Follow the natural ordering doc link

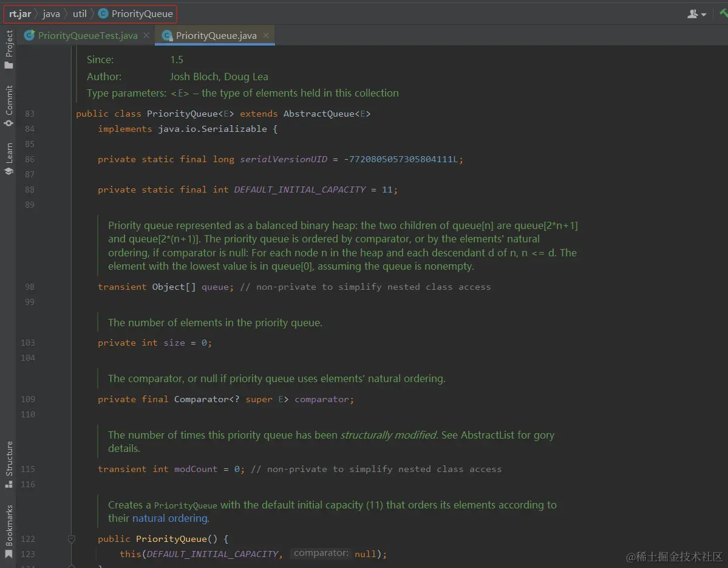point(170,518)
